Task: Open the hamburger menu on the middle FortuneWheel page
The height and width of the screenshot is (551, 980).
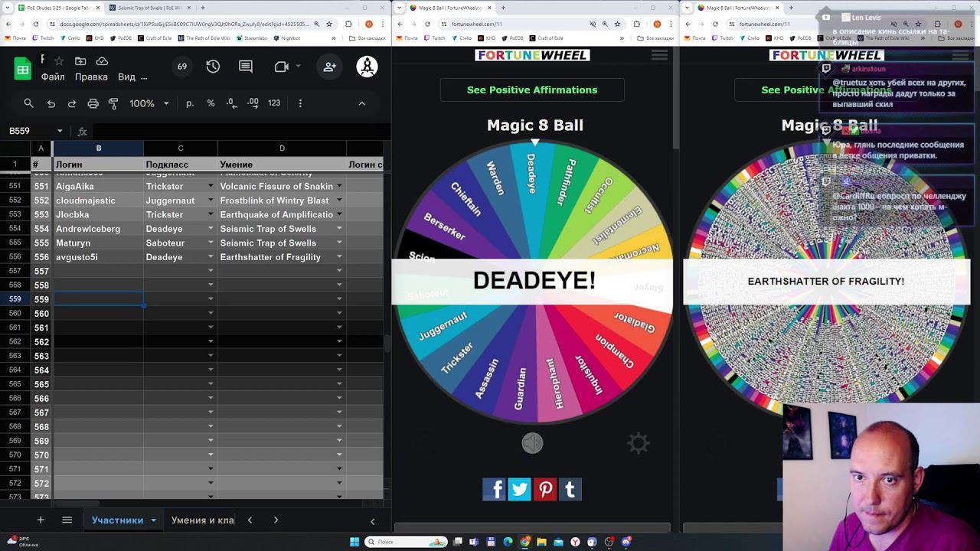Action: point(659,55)
